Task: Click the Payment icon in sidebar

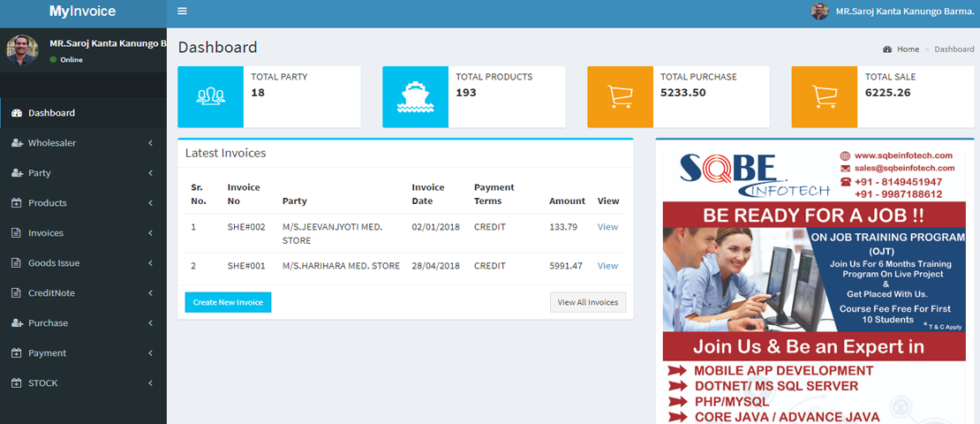Action: pyautogui.click(x=17, y=353)
